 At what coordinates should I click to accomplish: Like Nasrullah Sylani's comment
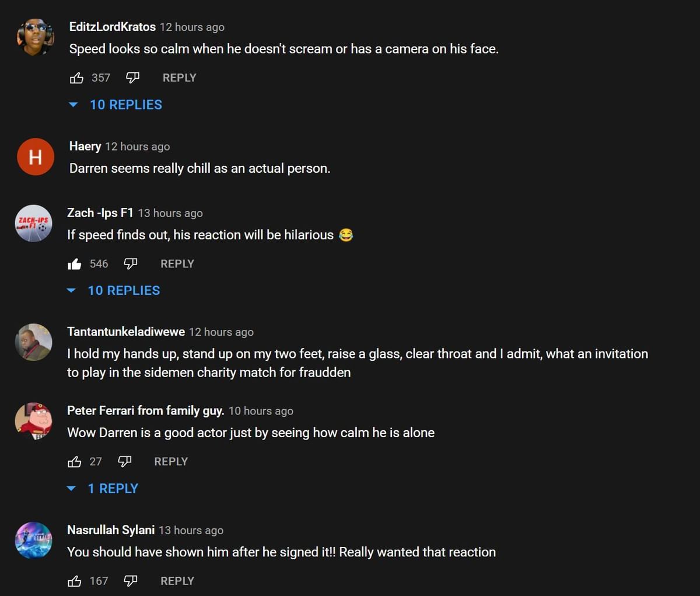[75, 580]
